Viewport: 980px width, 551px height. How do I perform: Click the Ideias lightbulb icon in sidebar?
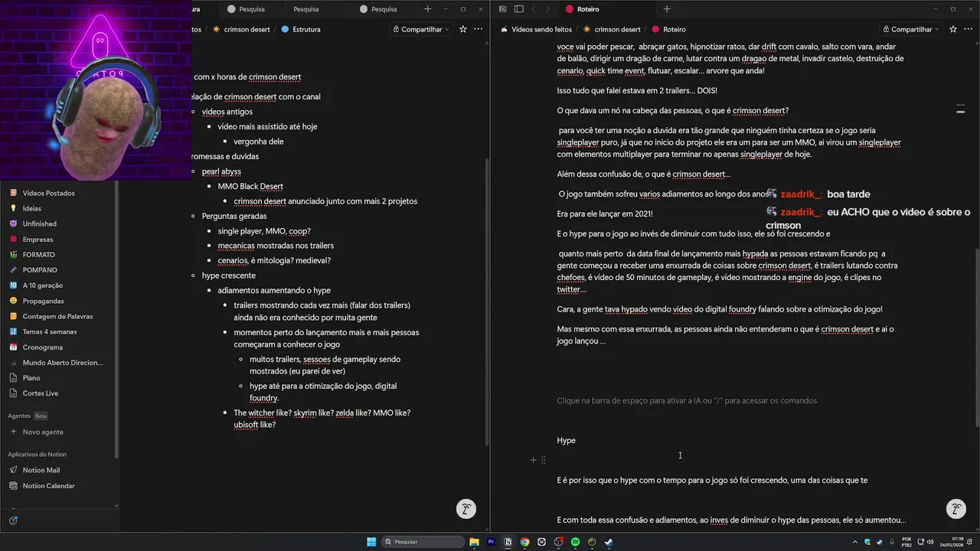(x=13, y=208)
